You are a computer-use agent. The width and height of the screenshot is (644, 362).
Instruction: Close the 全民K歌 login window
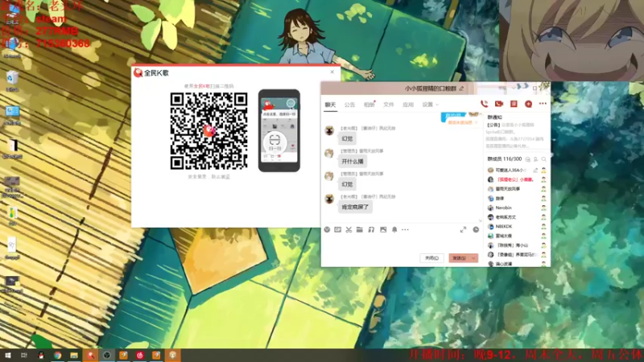coord(332,72)
